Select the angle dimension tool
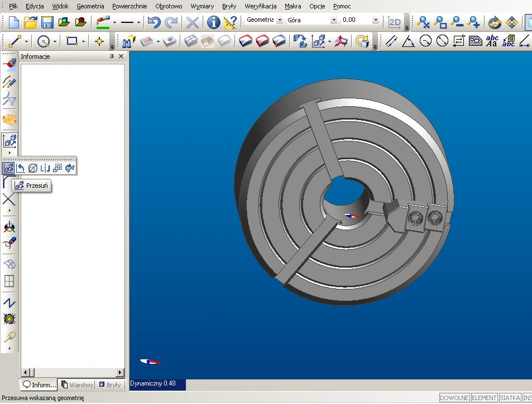The height and width of the screenshot is (404, 532). [408, 41]
